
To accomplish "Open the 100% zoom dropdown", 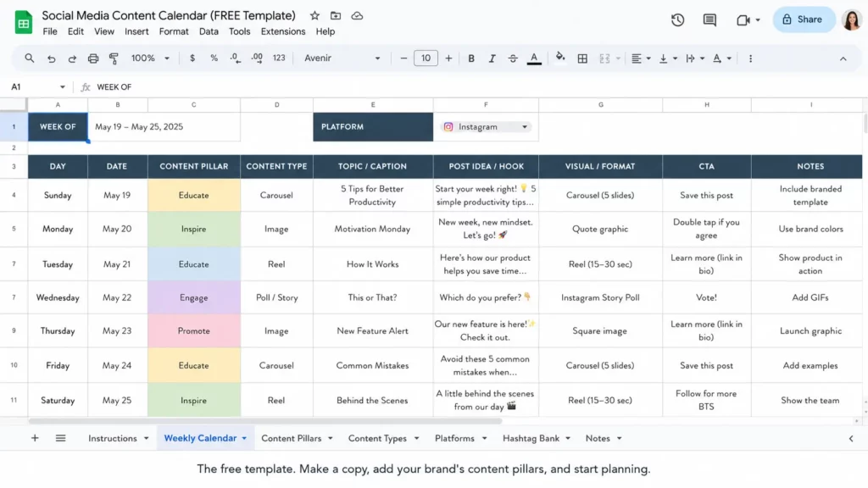I will click(x=150, y=58).
